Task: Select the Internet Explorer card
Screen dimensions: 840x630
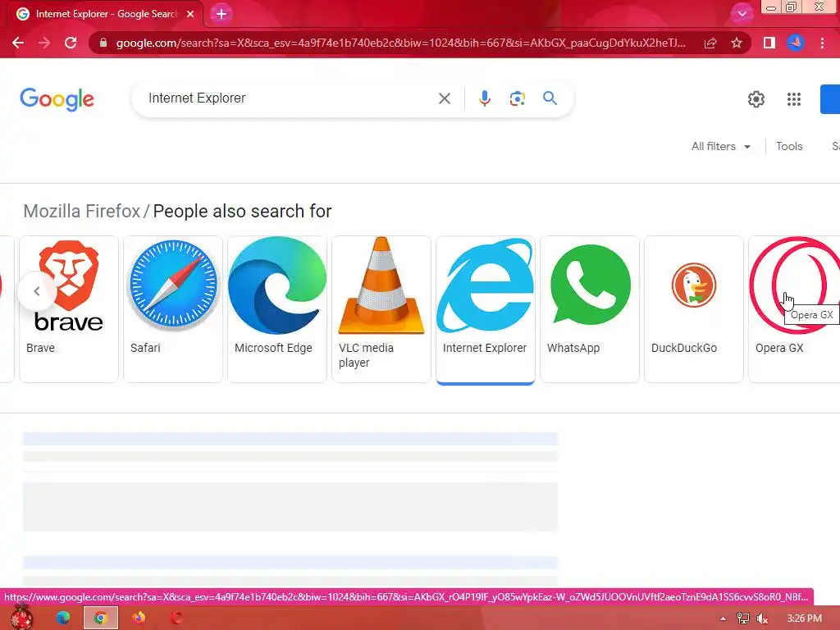Action: click(x=486, y=309)
